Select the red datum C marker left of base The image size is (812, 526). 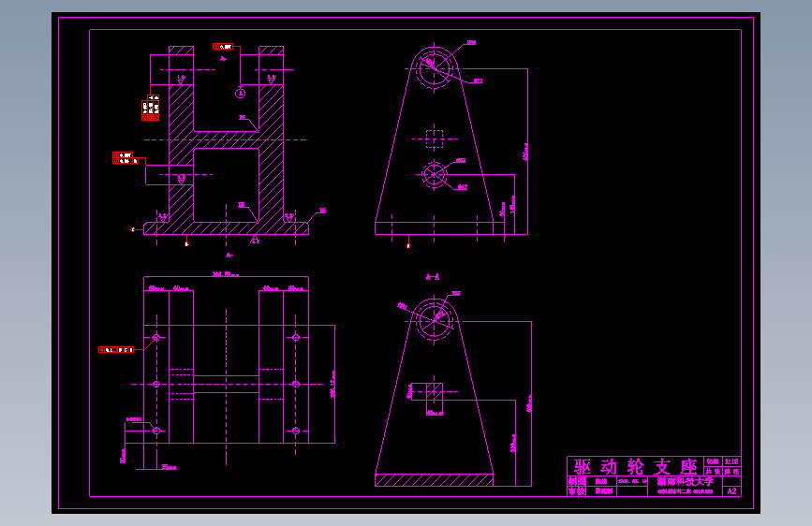point(133,229)
